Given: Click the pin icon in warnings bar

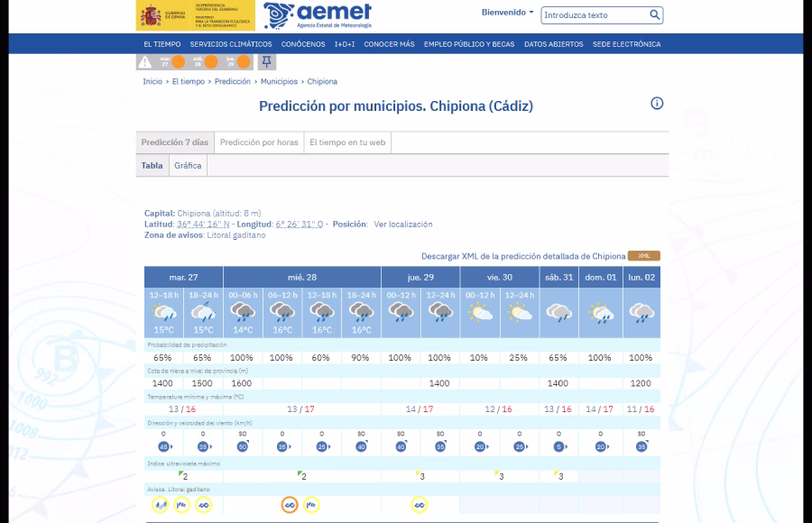Looking at the screenshot, I should (x=266, y=61).
